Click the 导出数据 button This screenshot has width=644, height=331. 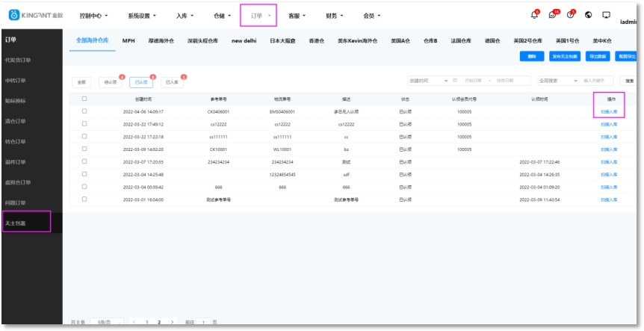coord(598,56)
